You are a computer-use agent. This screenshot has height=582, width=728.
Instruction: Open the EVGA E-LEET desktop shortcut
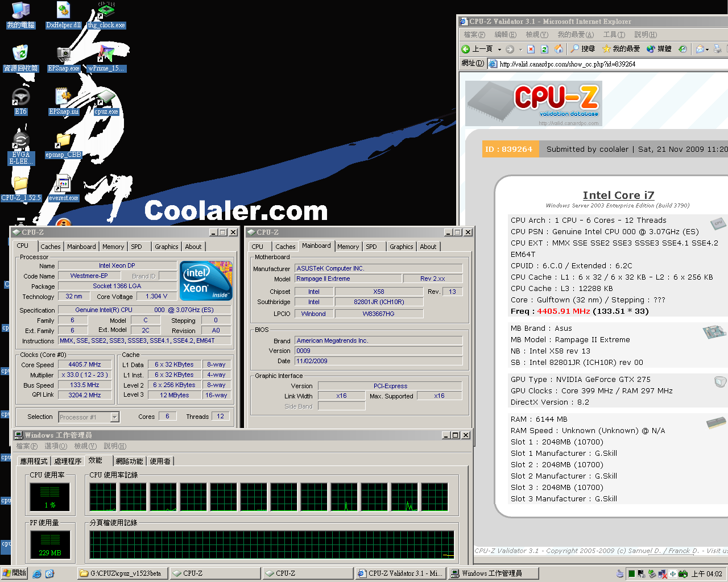[20, 149]
